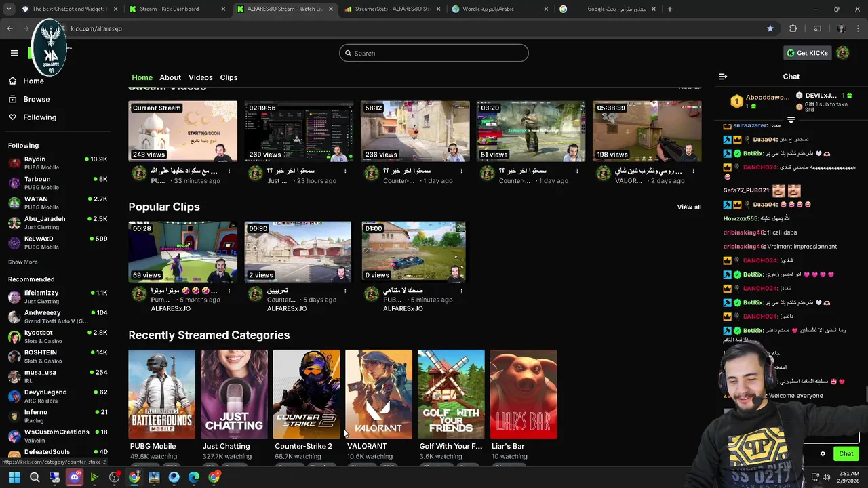This screenshot has width=868, height=488.
Task: Open Abu_Jaradeh followed channel
Action: point(57,222)
